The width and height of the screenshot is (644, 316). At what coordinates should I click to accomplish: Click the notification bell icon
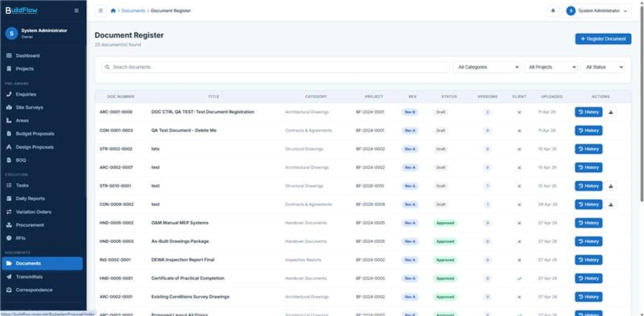point(553,11)
